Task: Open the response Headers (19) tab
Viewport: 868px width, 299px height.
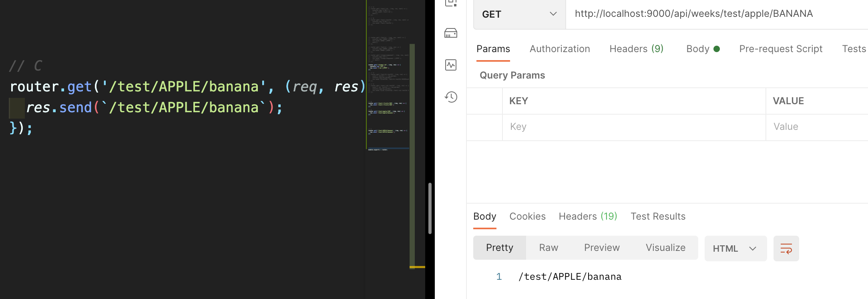Action: tap(588, 216)
